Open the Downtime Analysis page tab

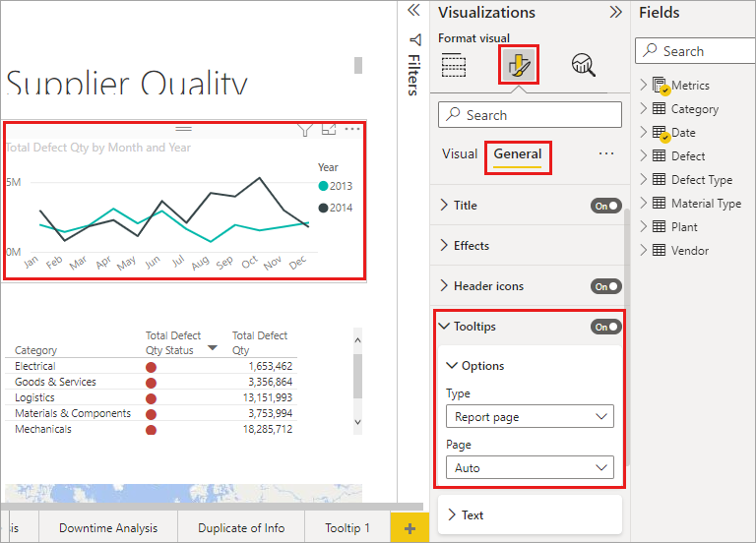tap(108, 528)
